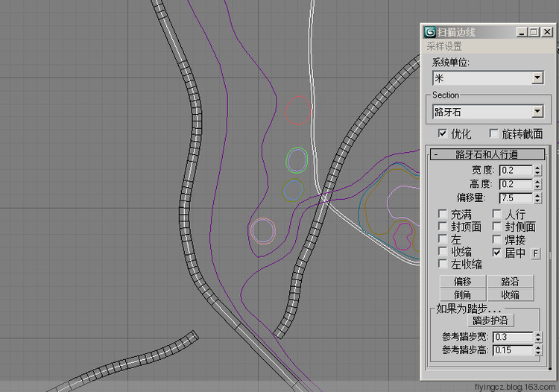Click the 高度 value field
The image size is (559, 392).
tap(516, 184)
